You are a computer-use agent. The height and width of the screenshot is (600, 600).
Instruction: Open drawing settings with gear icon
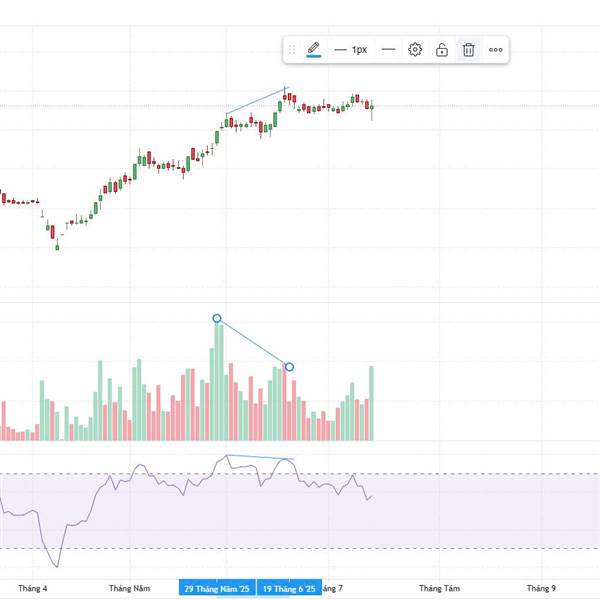coord(415,49)
